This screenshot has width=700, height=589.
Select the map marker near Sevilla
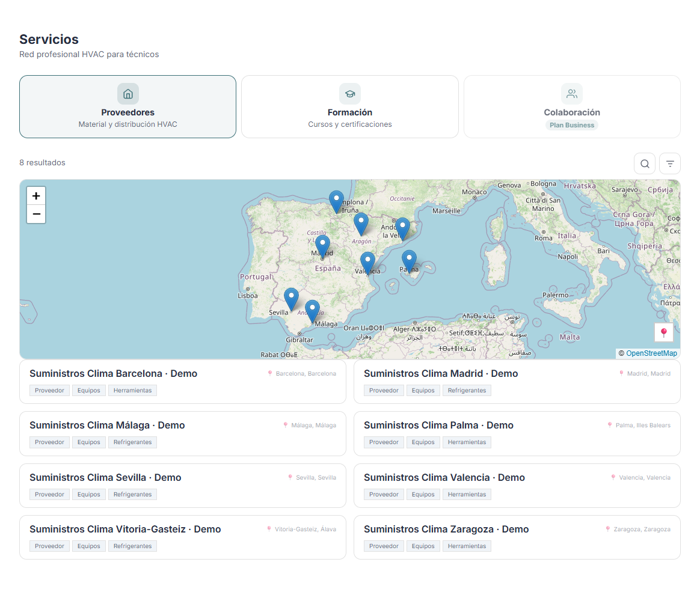[x=291, y=299]
